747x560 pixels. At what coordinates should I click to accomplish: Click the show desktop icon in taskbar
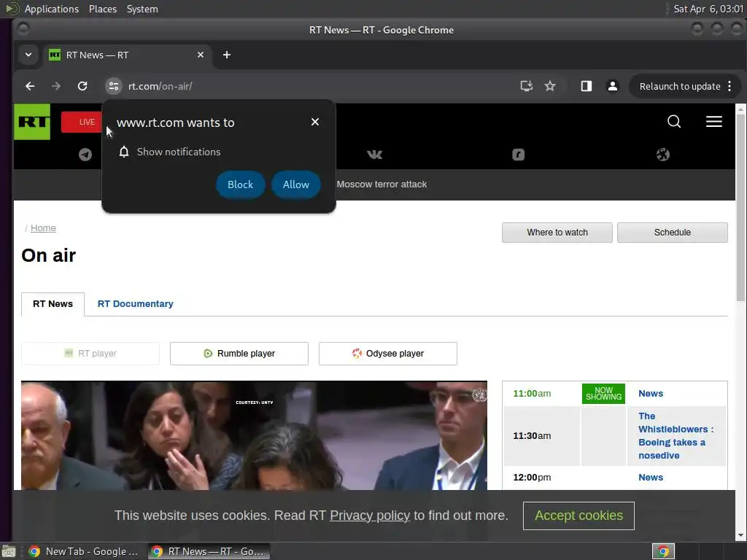(8, 551)
